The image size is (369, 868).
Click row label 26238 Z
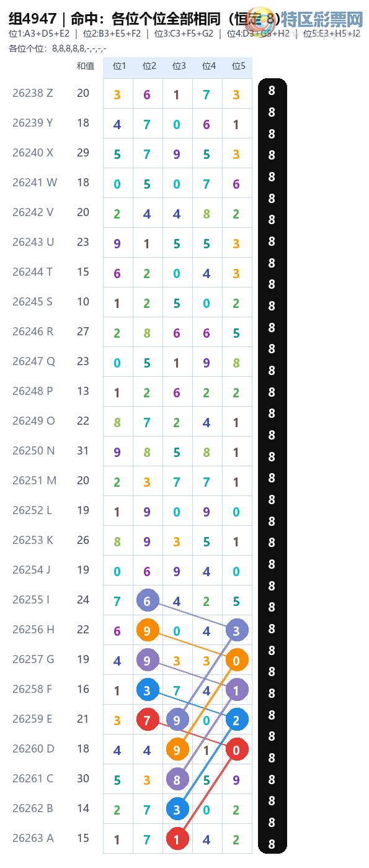tap(33, 93)
